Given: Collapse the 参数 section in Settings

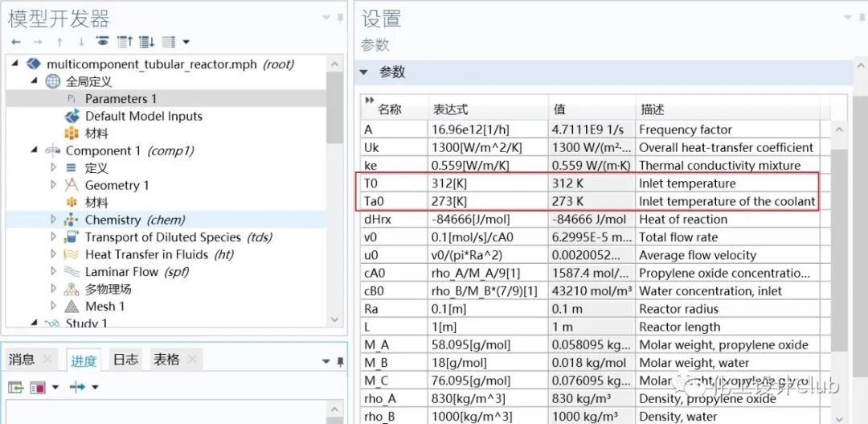Looking at the screenshot, I should click(x=364, y=72).
